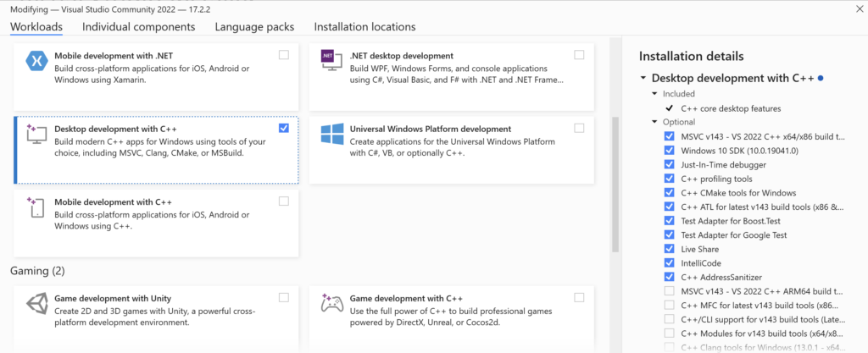The height and width of the screenshot is (353, 868).
Task: Check C++ Modules for v143 build tools
Action: coord(670,334)
